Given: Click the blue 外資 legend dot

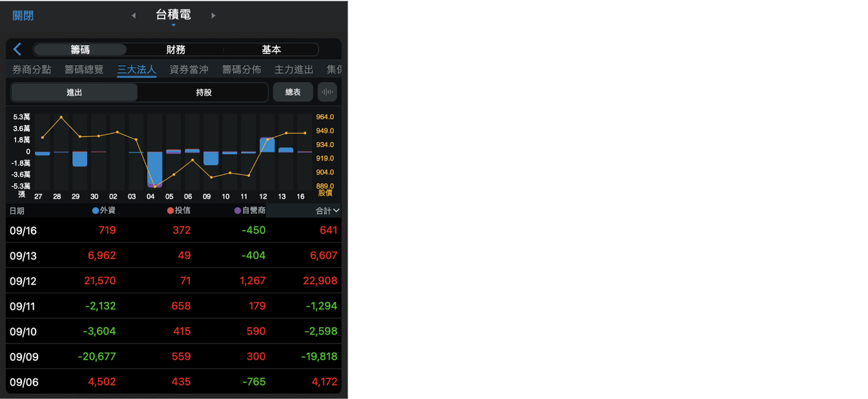Looking at the screenshot, I should [96, 210].
